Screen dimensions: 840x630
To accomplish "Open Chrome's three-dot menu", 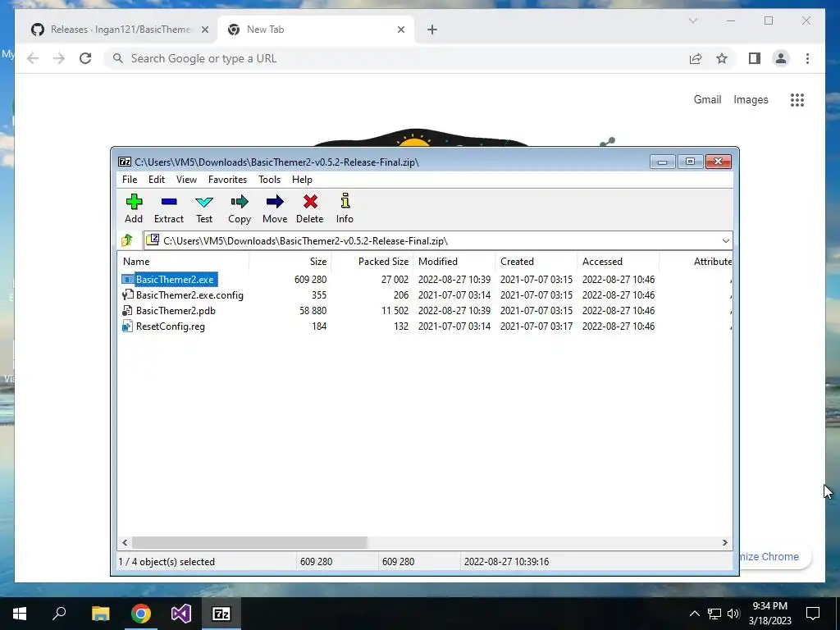I will click(x=807, y=58).
